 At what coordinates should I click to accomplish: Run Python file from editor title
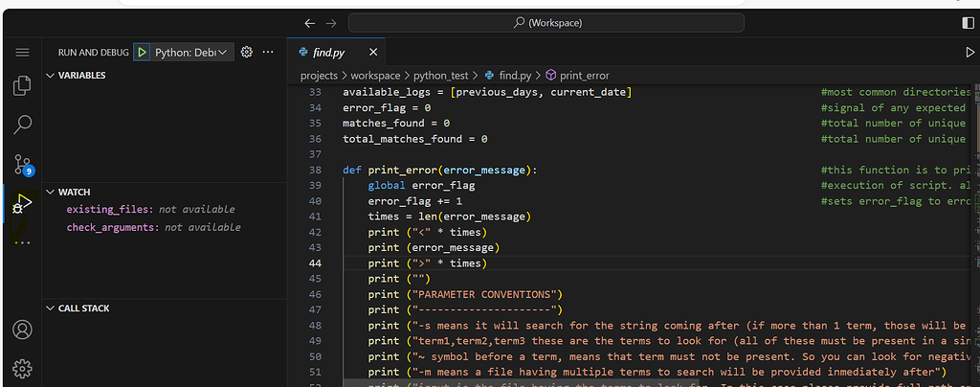coord(970,52)
